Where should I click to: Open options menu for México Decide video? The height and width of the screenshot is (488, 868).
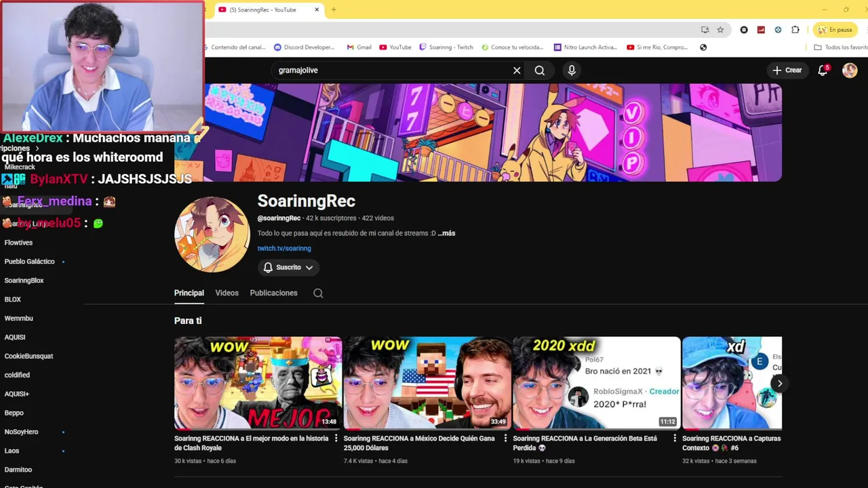[x=505, y=439]
